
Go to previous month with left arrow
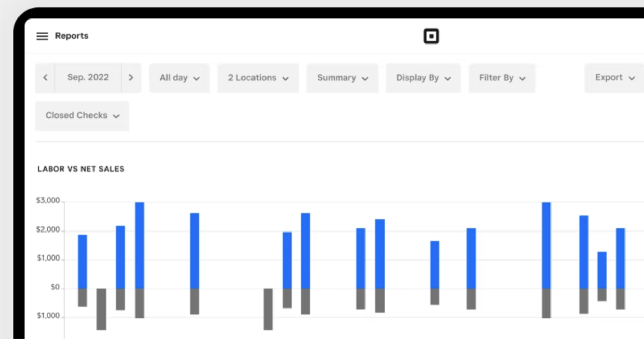pos(46,78)
